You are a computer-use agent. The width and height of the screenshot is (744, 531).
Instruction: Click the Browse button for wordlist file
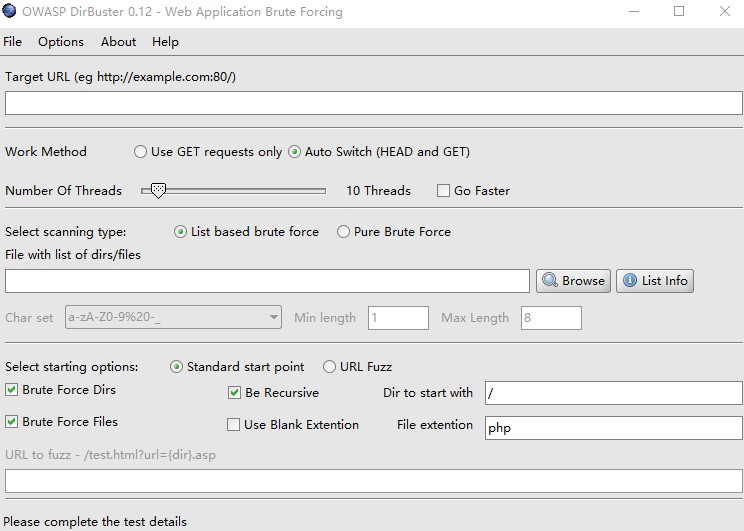pyautogui.click(x=573, y=281)
